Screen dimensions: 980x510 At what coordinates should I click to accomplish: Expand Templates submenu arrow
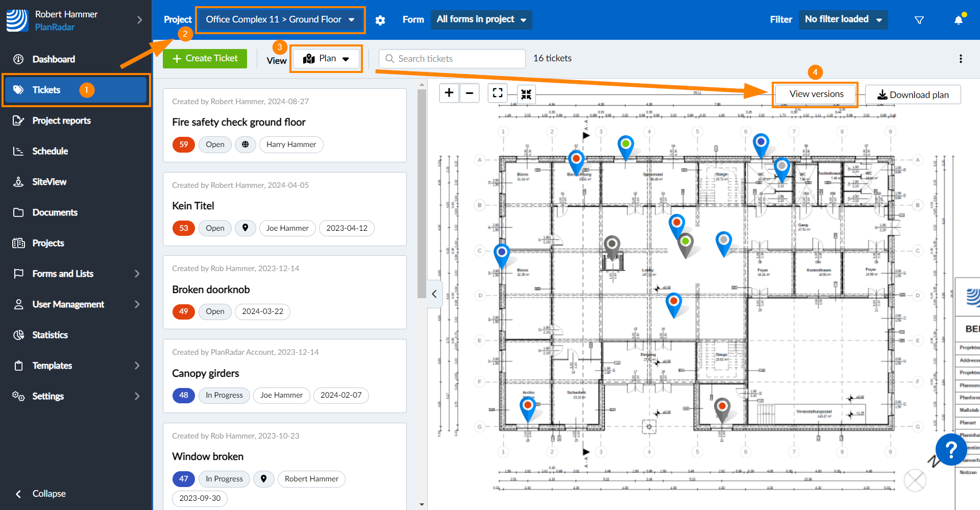tap(137, 366)
